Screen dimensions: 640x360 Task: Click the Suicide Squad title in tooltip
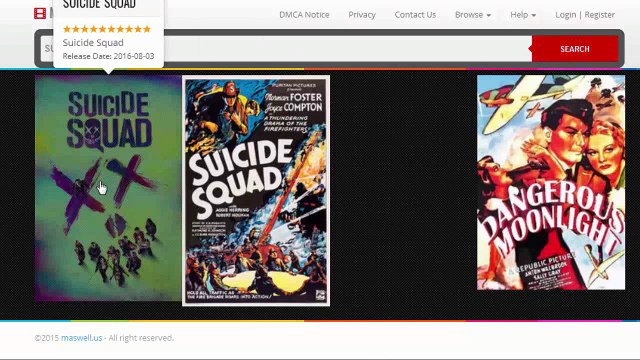coord(93,42)
